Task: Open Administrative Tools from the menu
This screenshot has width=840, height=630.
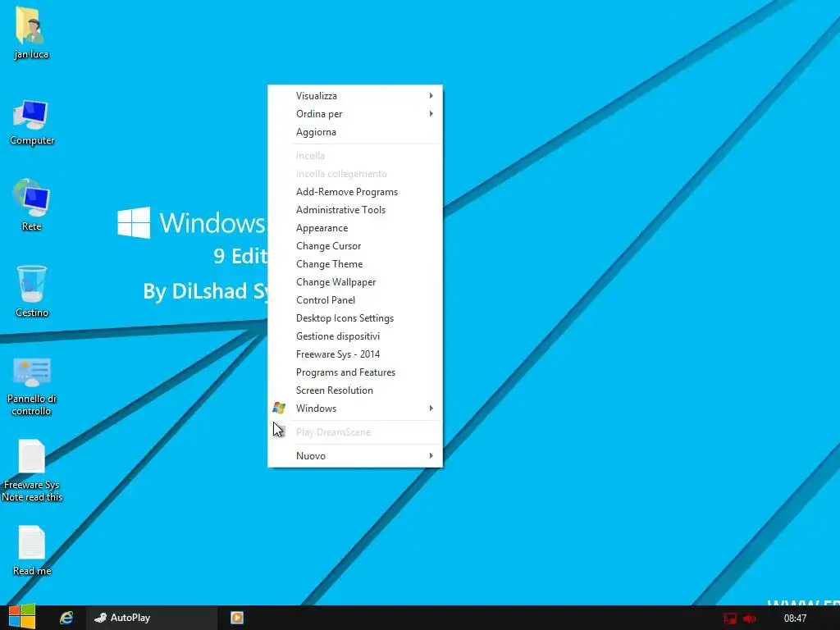Action: pyautogui.click(x=355, y=210)
